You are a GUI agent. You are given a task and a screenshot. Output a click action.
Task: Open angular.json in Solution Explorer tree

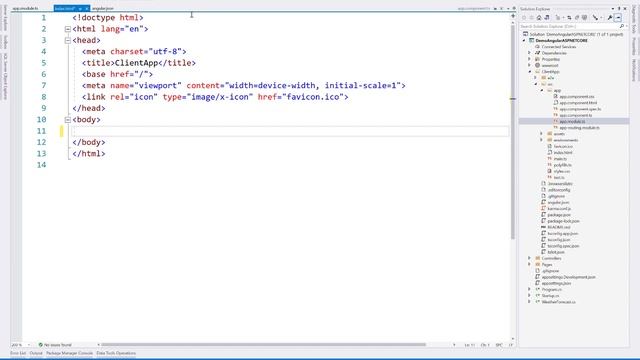tap(558, 202)
